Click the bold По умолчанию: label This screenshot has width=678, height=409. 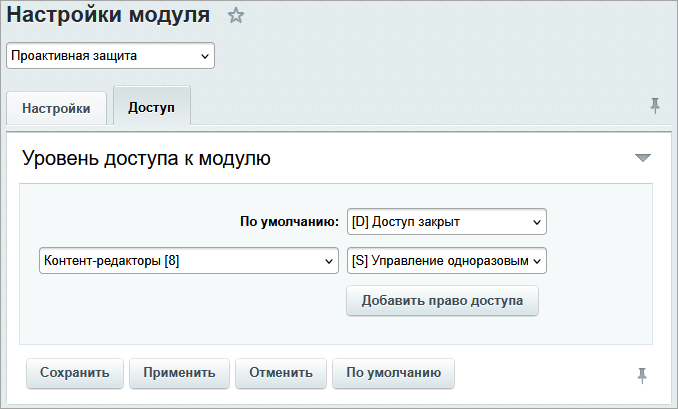[x=289, y=220]
